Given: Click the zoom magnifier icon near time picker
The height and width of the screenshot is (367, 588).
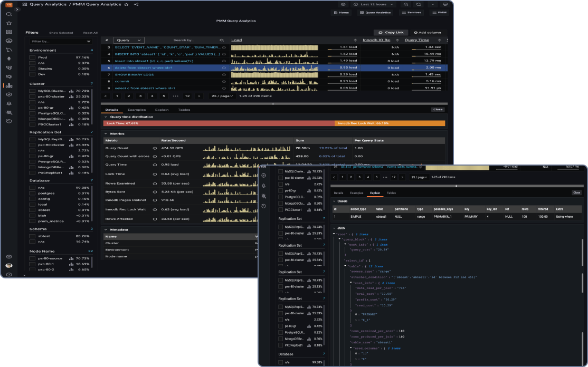Looking at the screenshot, I should point(406,5).
